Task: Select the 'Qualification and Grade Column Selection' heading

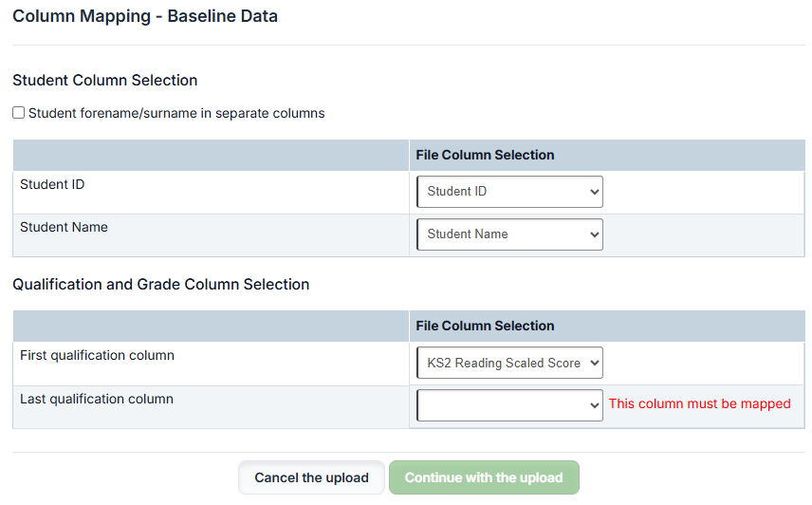Action: [x=161, y=285]
